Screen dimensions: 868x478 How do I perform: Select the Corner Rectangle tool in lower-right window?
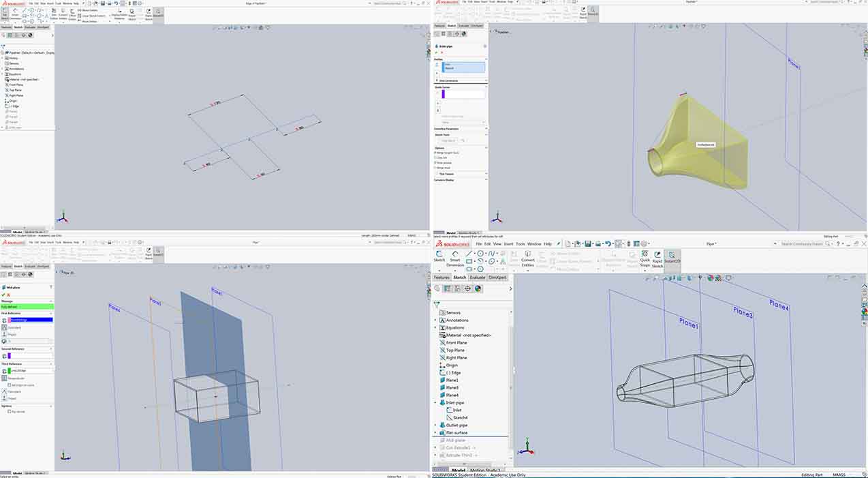[469, 261]
